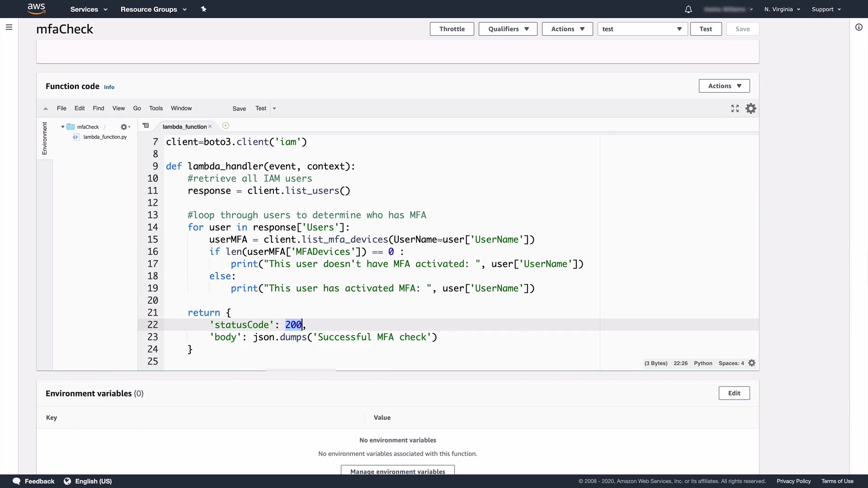Open the hamburger side navigation menu

tap(9, 27)
